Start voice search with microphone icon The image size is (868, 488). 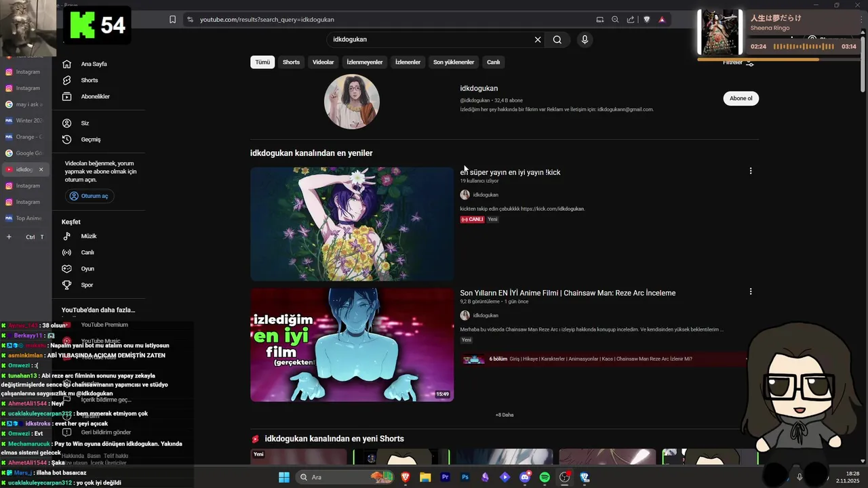click(x=585, y=39)
